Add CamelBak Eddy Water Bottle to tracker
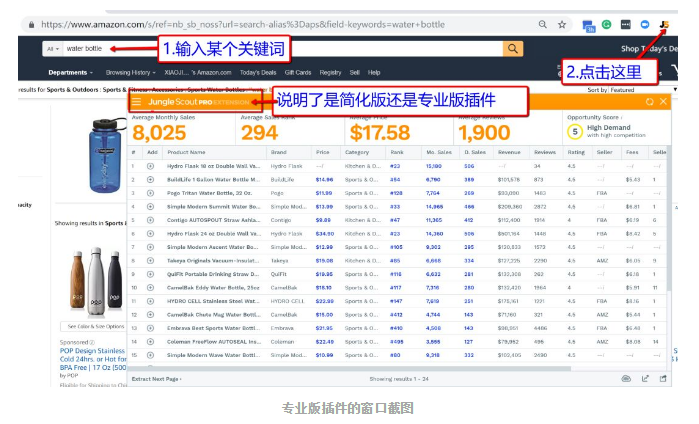Screen dimensions: 699x424 pyautogui.click(x=151, y=288)
